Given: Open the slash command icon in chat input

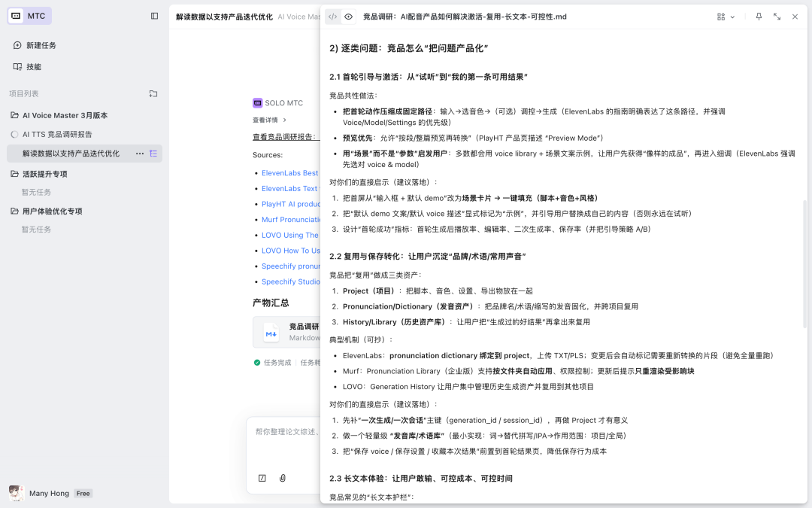Looking at the screenshot, I should (262, 478).
